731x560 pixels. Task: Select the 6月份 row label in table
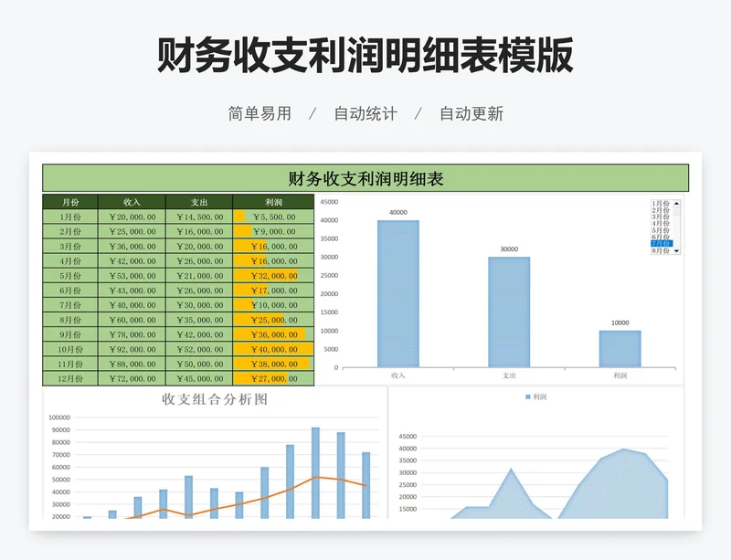[70, 291]
